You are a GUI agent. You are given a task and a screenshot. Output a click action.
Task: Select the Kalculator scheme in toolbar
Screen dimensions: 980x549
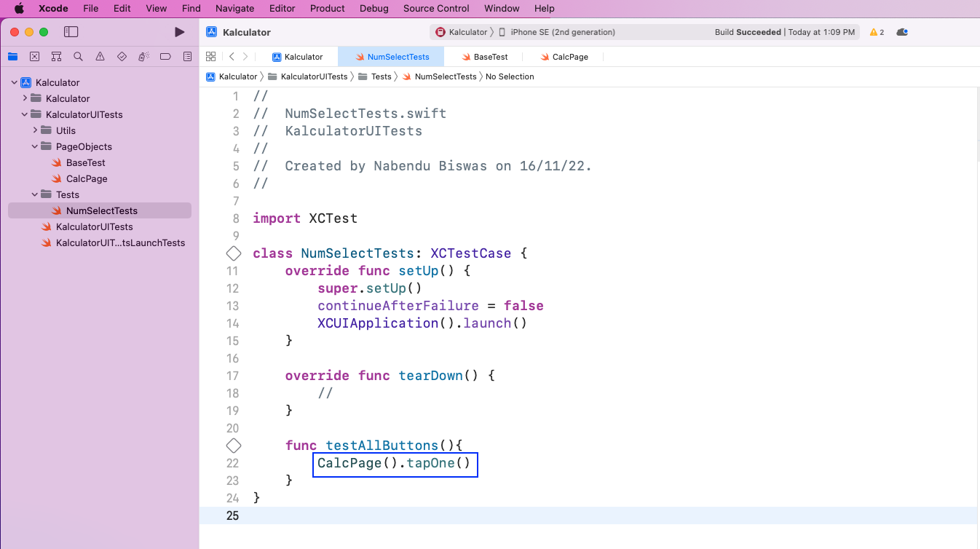[462, 32]
